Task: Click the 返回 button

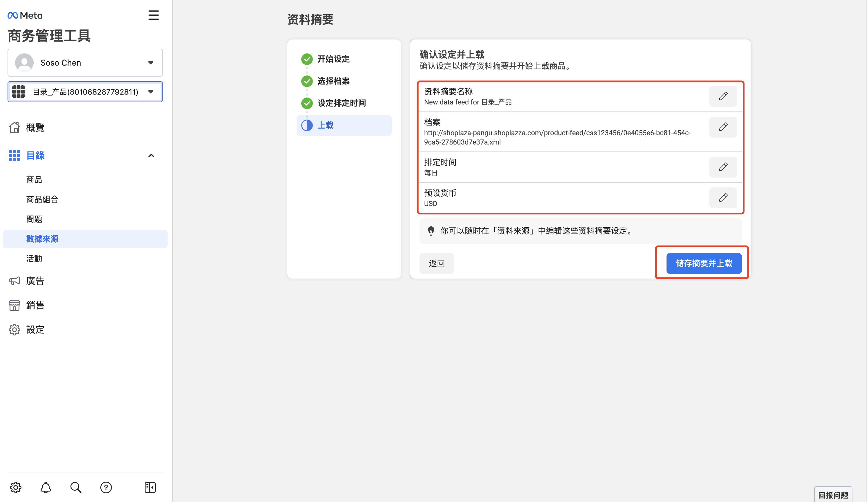Action: (437, 263)
